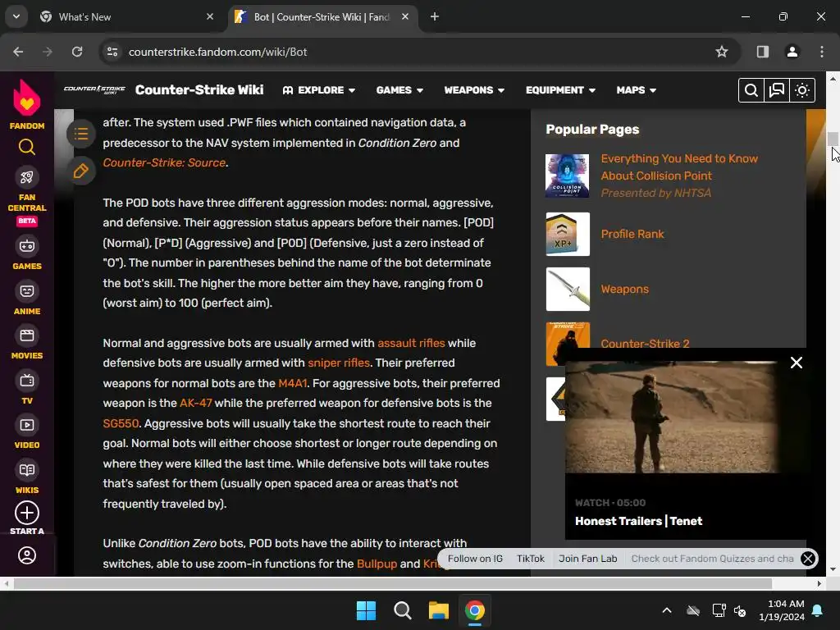This screenshot has width=840, height=630.
Task: Open the M4A1 link
Action: click(293, 383)
